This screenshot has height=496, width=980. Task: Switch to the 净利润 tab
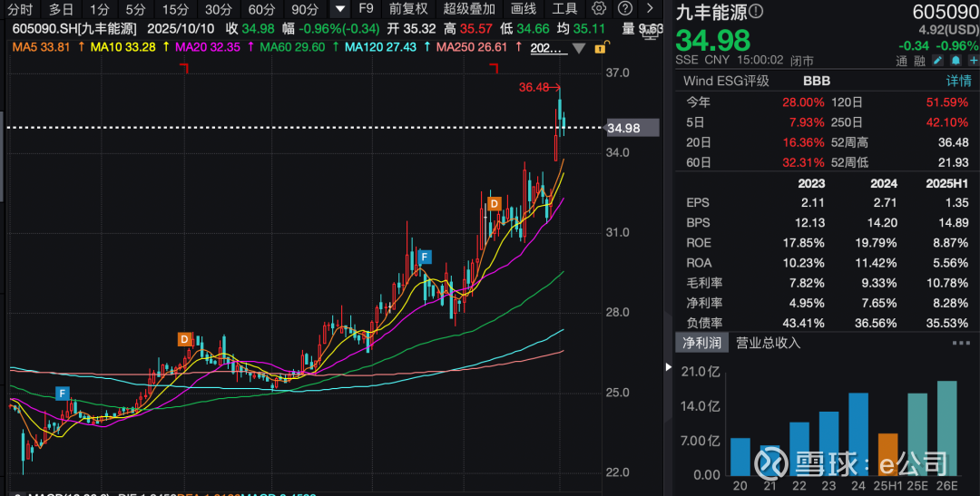[x=701, y=343]
